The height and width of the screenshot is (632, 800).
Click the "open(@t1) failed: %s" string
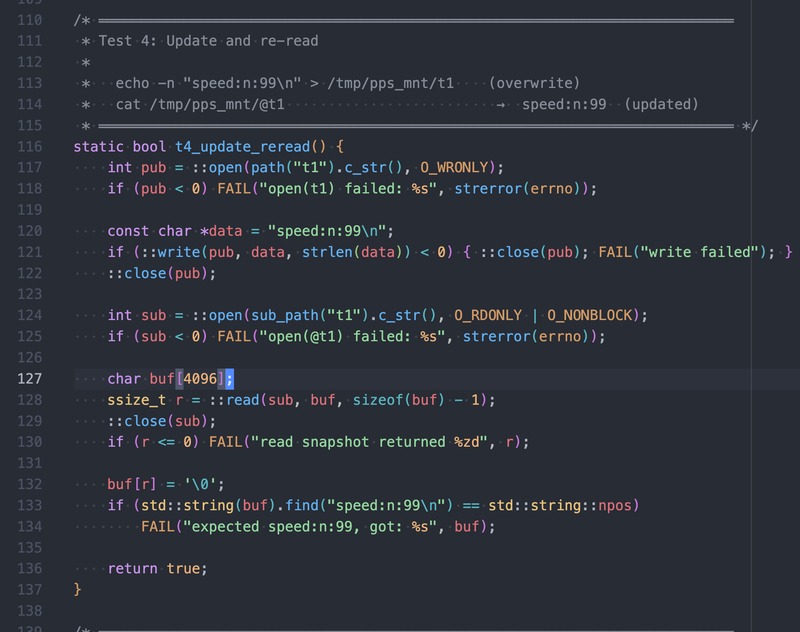click(353, 337)
